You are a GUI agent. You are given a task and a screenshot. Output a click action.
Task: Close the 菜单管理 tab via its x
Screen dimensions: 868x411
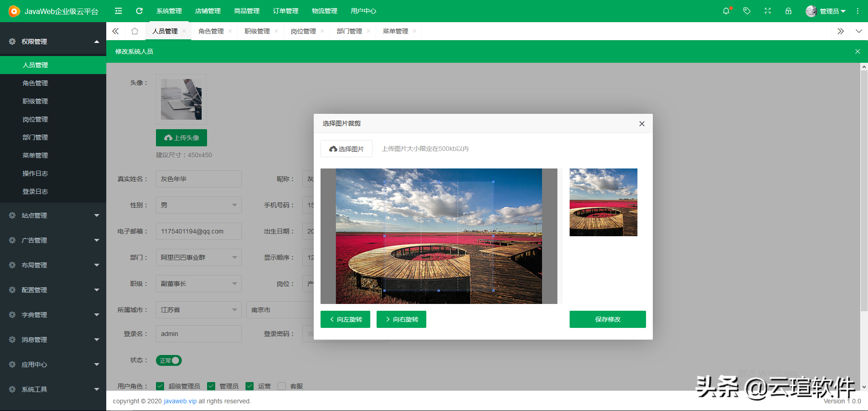coord(415,31)
